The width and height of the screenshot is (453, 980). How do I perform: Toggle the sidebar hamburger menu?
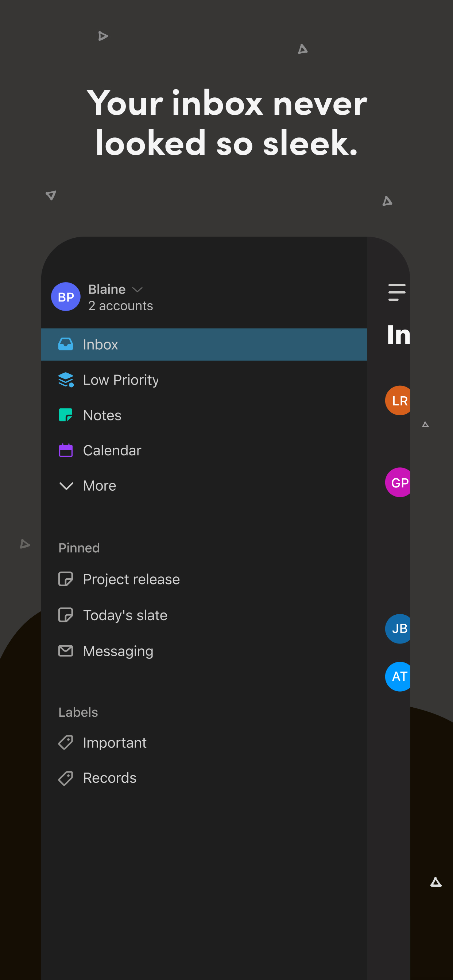396,292
